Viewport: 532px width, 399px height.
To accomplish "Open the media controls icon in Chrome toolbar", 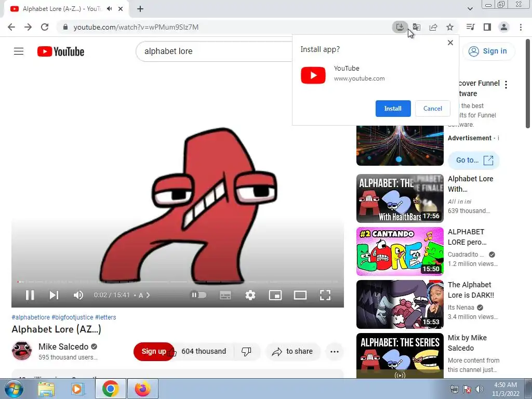I will (470, 27).
